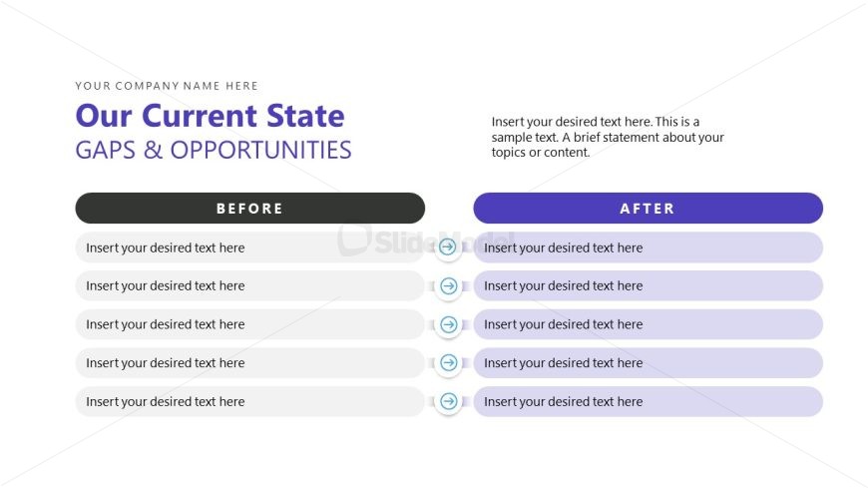
Task: Select the "YOUR COMPANY NAME HERE" text
Action: click(x=167, y=86)
